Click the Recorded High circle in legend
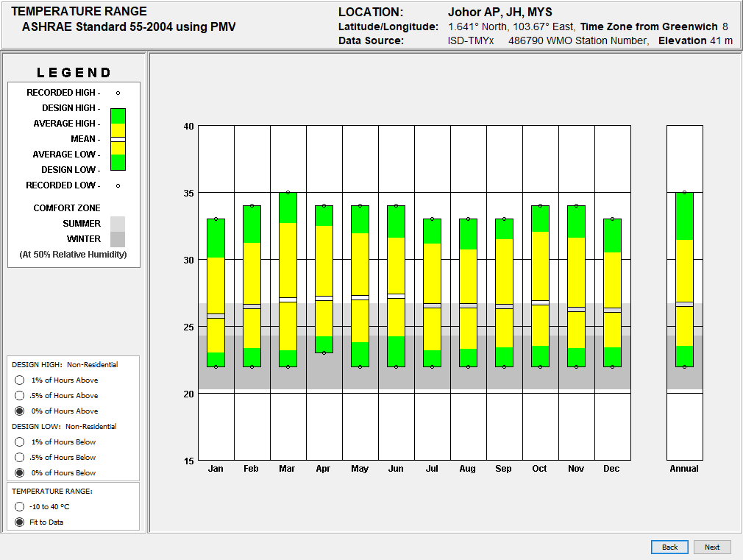Screen dimensions: 743x560 click(118, 93)
